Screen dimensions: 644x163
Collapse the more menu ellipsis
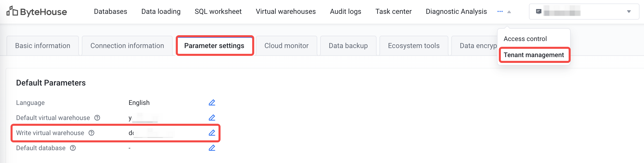pyautogui.click(x=500, y=12)
